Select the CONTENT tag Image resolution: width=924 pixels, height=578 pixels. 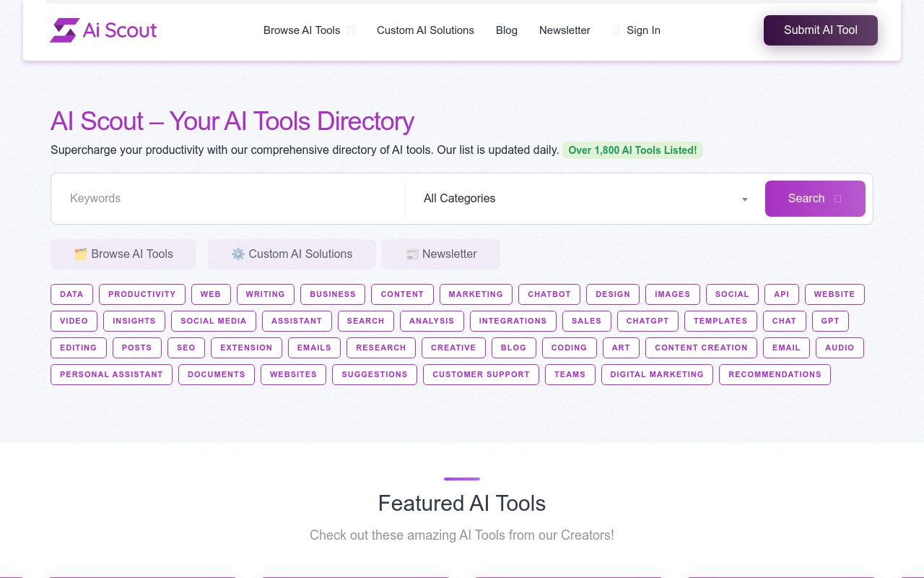pos(402,294)
